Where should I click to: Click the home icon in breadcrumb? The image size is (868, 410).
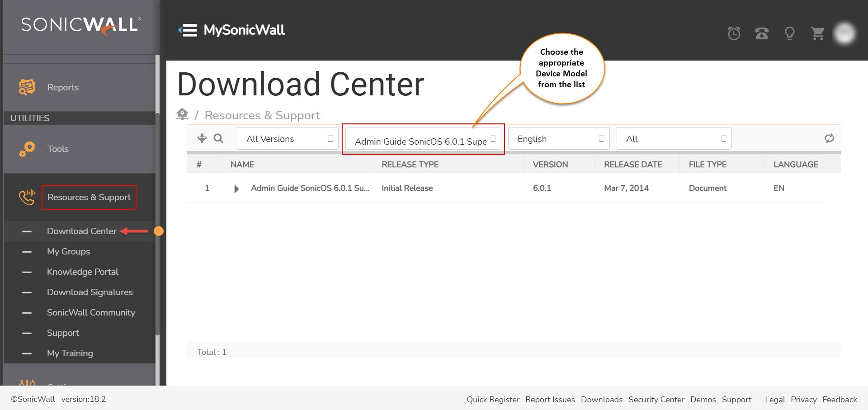point(182,114)
